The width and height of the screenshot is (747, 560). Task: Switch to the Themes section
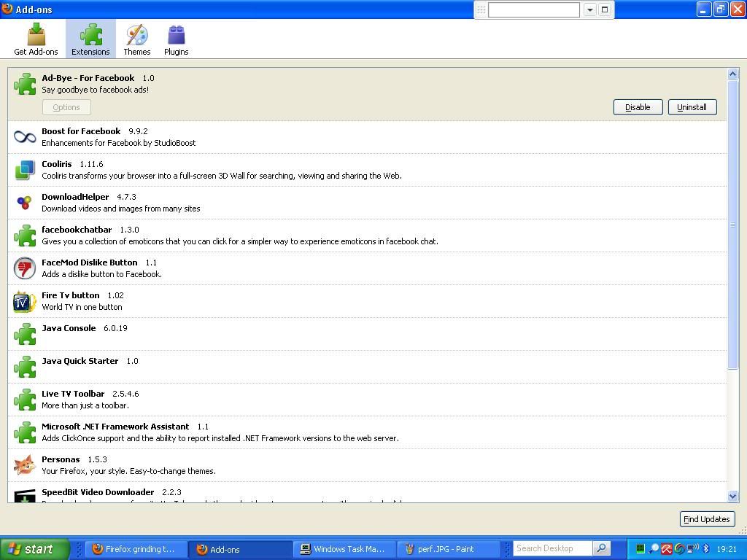tap(136, 39)
